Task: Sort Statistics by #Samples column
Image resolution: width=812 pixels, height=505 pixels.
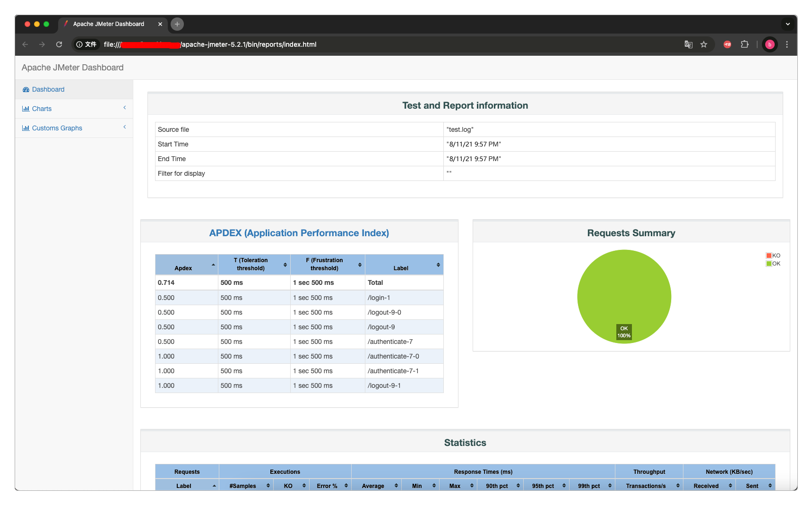Action: coord(246,486)
